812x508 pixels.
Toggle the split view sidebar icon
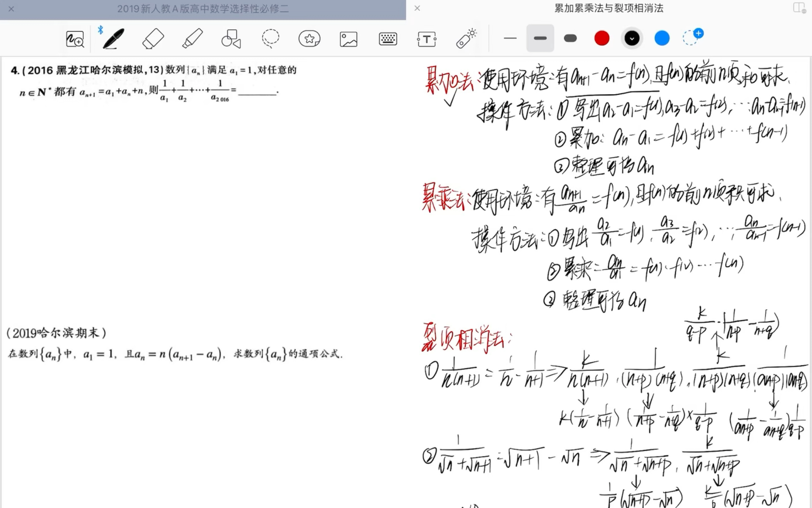pyautogui.click(x=799, y=8)
